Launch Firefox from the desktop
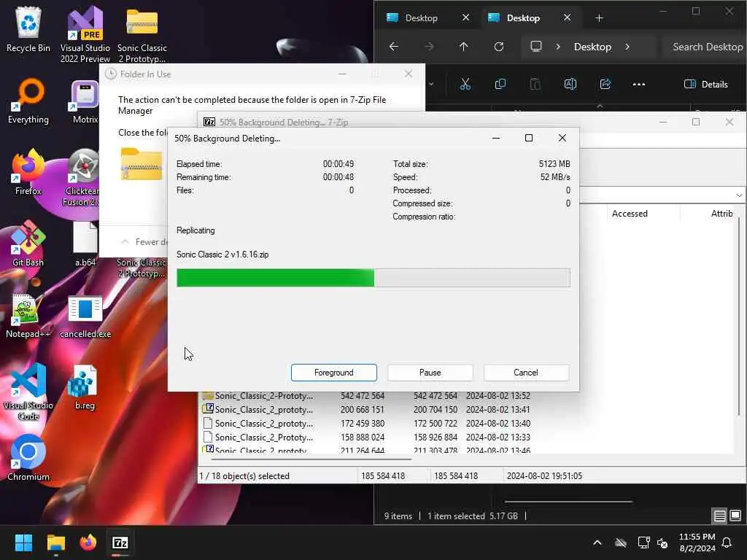747x560 pixels. point(28,172)
